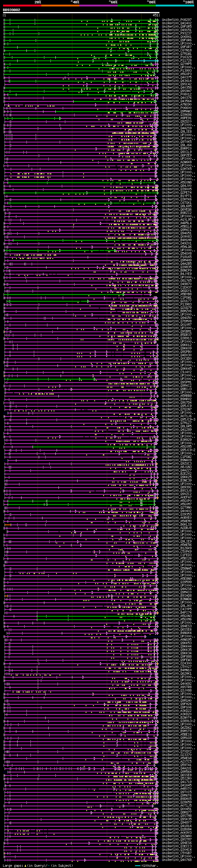197x868 pixels.
Task: Click the orange ~40% identity legend bar
Action: coord(60,6)
